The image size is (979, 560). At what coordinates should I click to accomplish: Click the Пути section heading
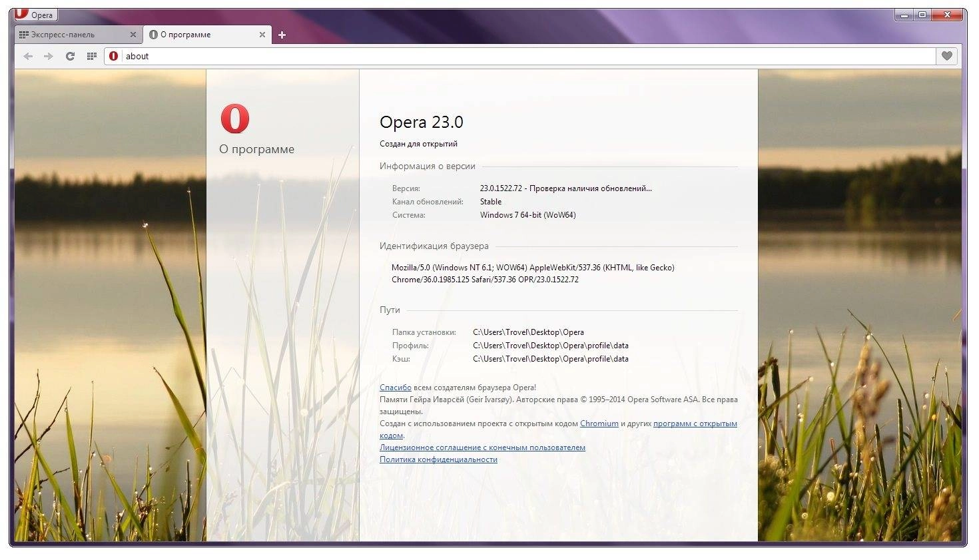pyautogui.click(x=390, y=310)
